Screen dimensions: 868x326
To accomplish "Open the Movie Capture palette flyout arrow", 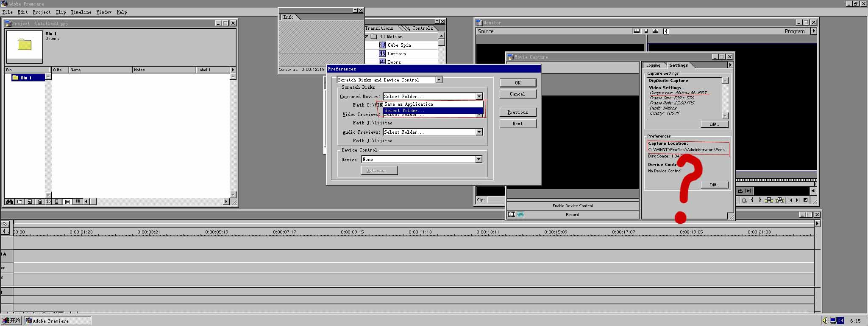I will [x=730, y=65].
